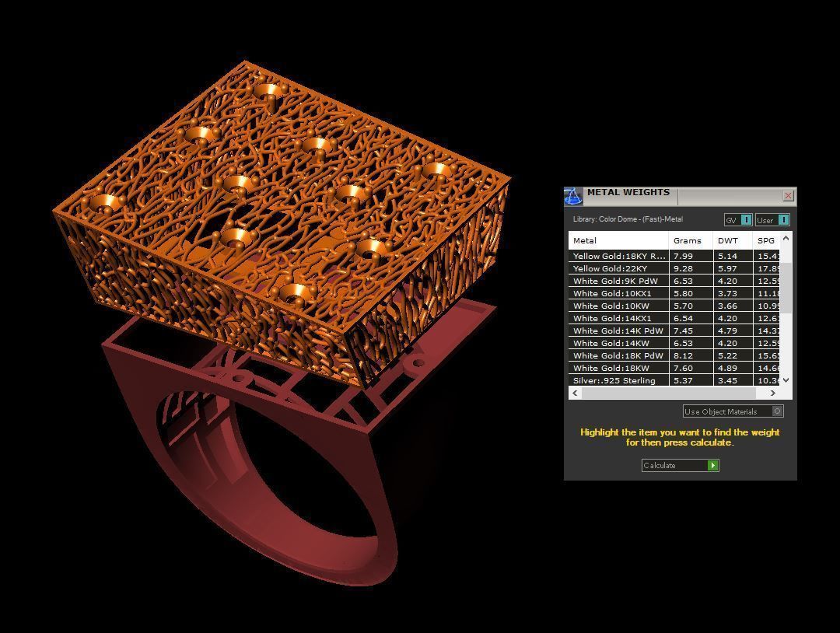Image resolution: width=840 pixels, height=633 pixels.
Task: Click the Metal Weights title bar
Action: [681, 196]
